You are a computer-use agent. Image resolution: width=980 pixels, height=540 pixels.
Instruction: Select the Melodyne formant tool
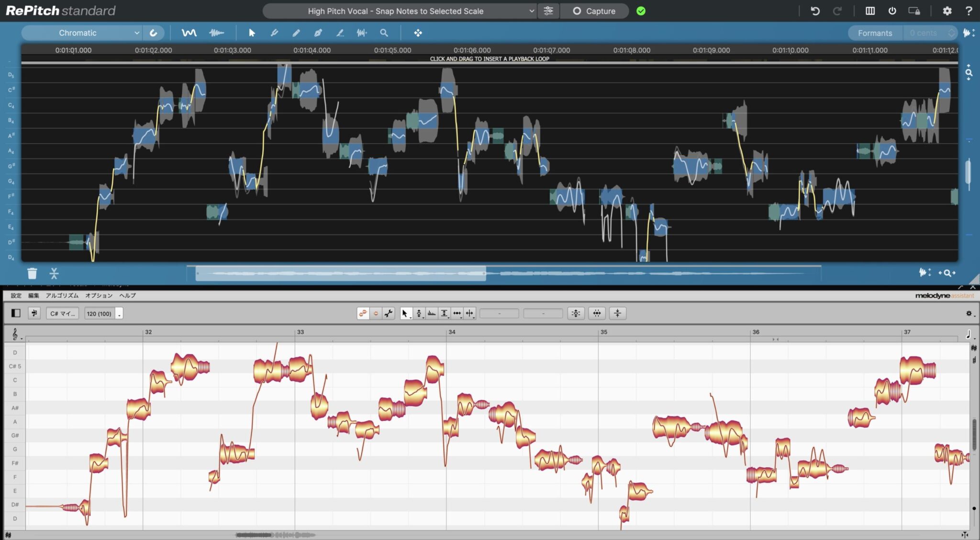click(432, 313)
